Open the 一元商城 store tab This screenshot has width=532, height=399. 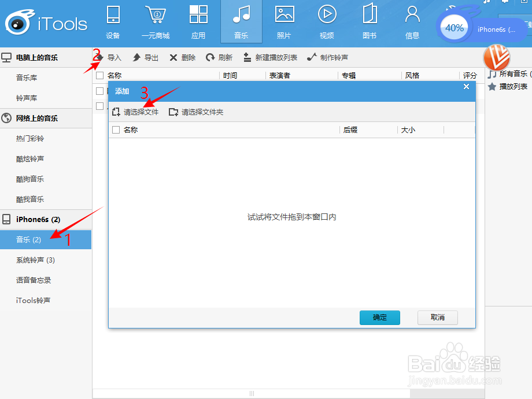coord(156,22)
